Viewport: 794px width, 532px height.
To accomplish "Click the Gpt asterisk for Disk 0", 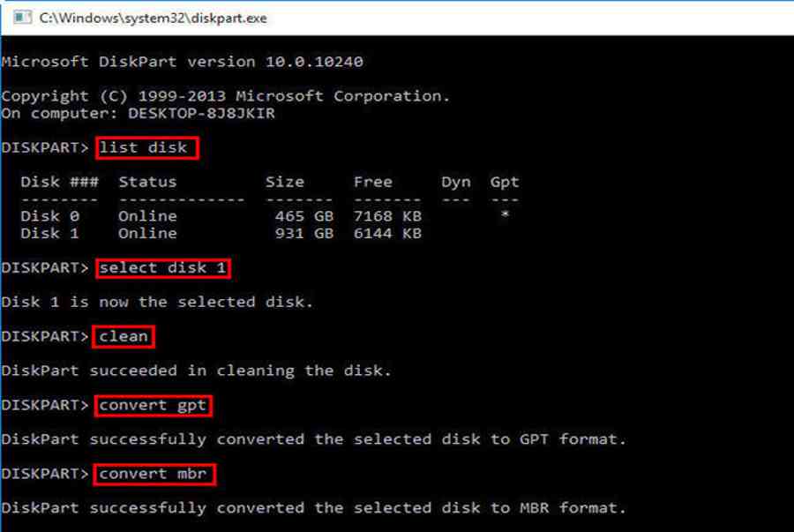I will [505, 215].
